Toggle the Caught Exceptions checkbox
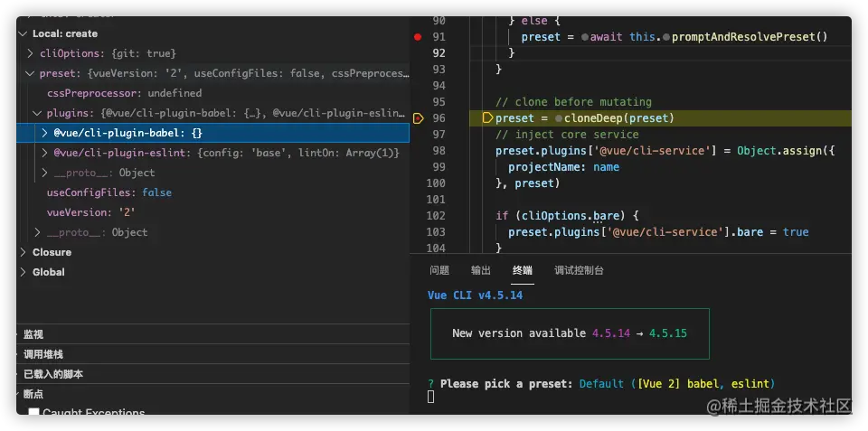This screenshot has width=868, height=431. coord(33,412)
